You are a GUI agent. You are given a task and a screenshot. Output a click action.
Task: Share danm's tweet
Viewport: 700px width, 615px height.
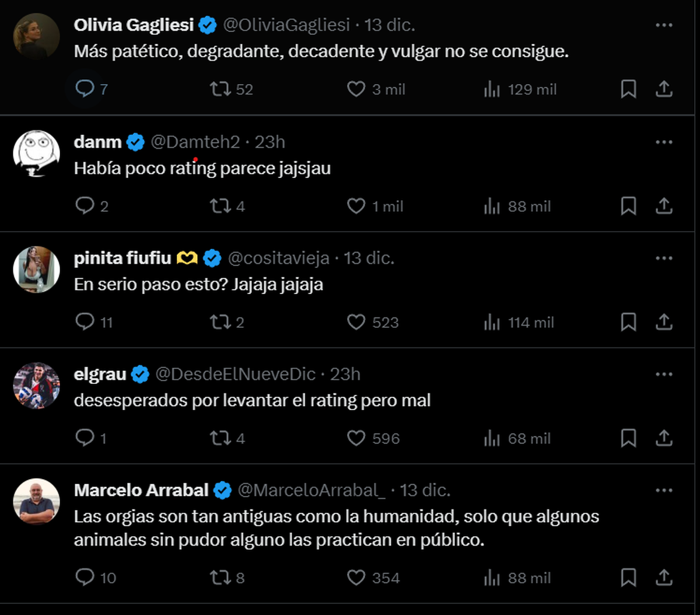664,206
